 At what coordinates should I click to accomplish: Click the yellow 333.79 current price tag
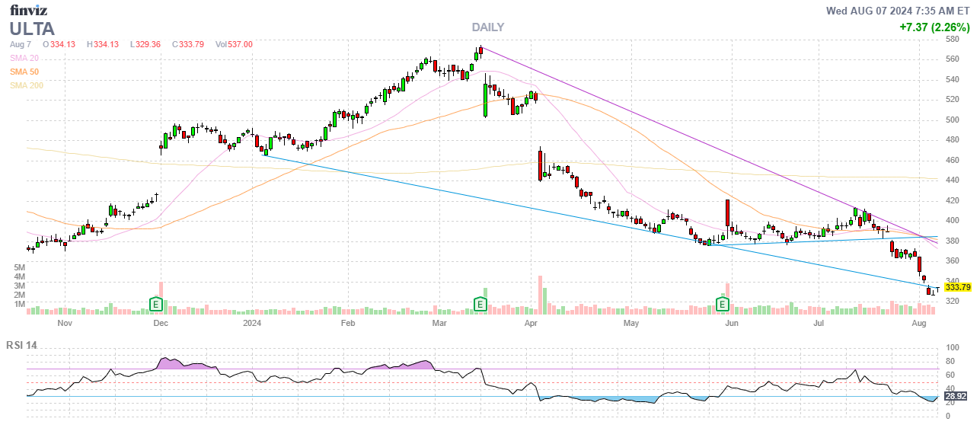click(957, 287)
